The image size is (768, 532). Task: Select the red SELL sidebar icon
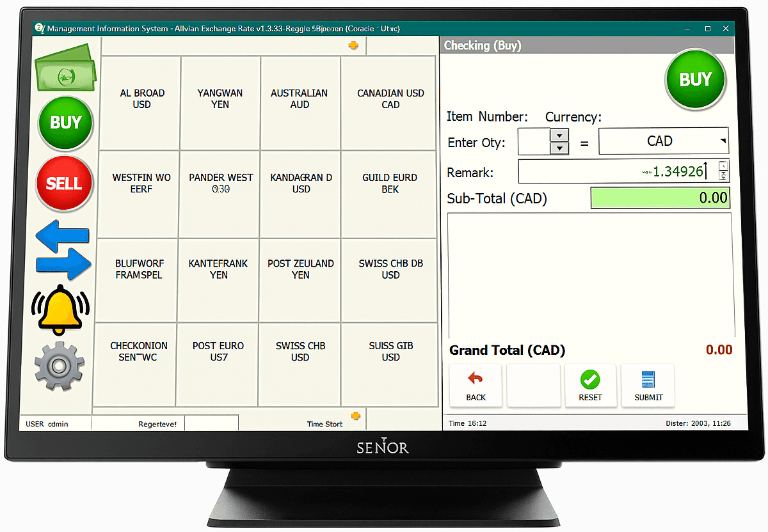click(x=64, y=184)
